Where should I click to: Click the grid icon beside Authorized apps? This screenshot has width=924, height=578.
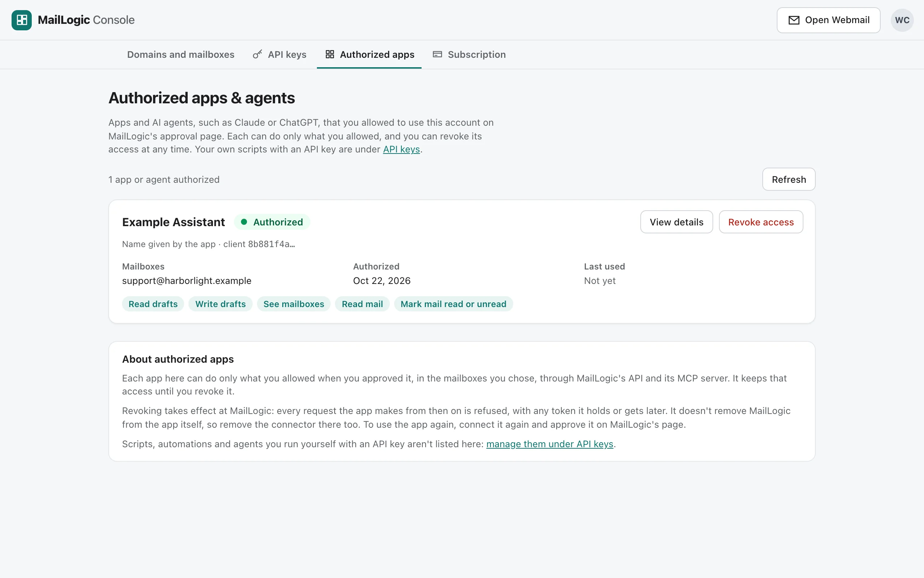330,54
